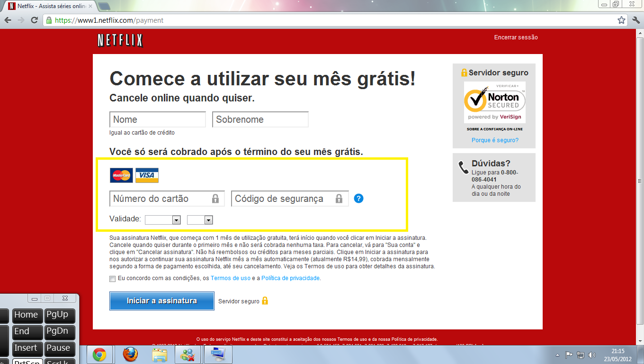Check the Eu concordo com as condições box
This screenshot has height=364, width=644.
tap(112, 279)
